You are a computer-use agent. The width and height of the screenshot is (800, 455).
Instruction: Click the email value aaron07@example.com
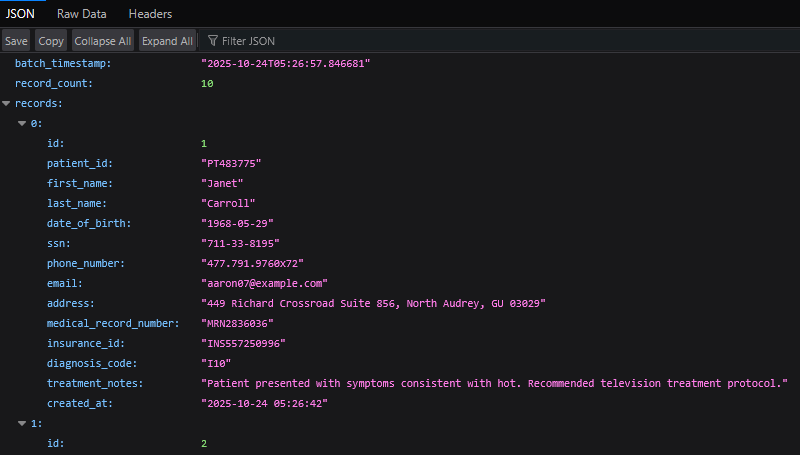265,283
